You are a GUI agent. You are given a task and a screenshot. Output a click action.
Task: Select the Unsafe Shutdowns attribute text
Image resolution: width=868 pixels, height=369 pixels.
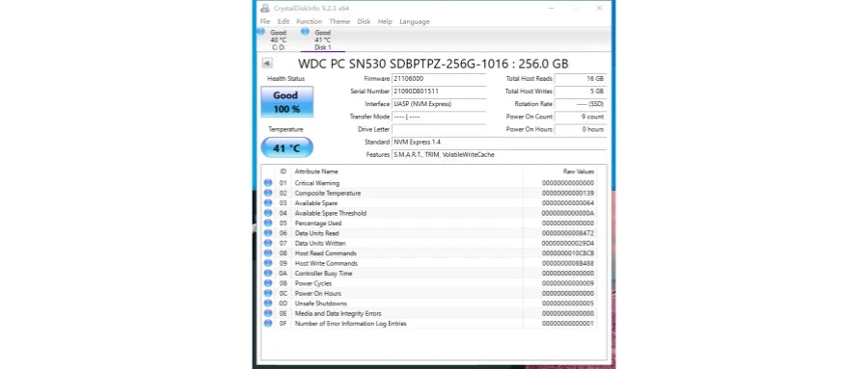click(321, 303)
